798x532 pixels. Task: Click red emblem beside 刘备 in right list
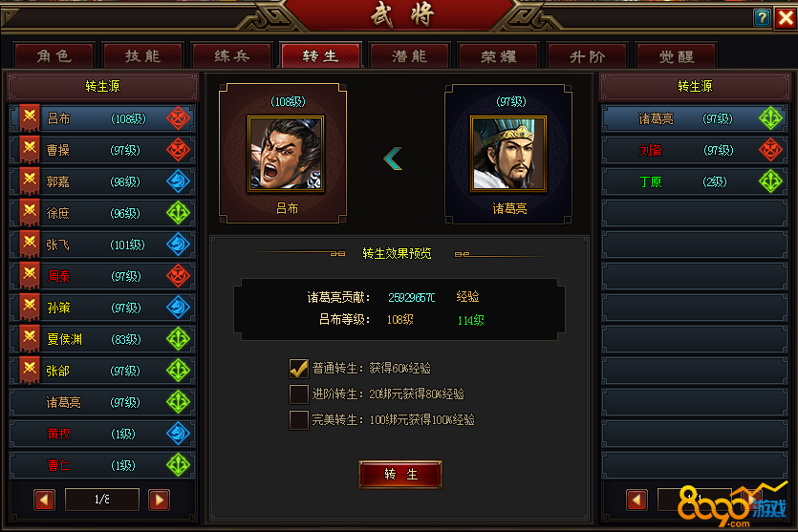pos(770,150)
